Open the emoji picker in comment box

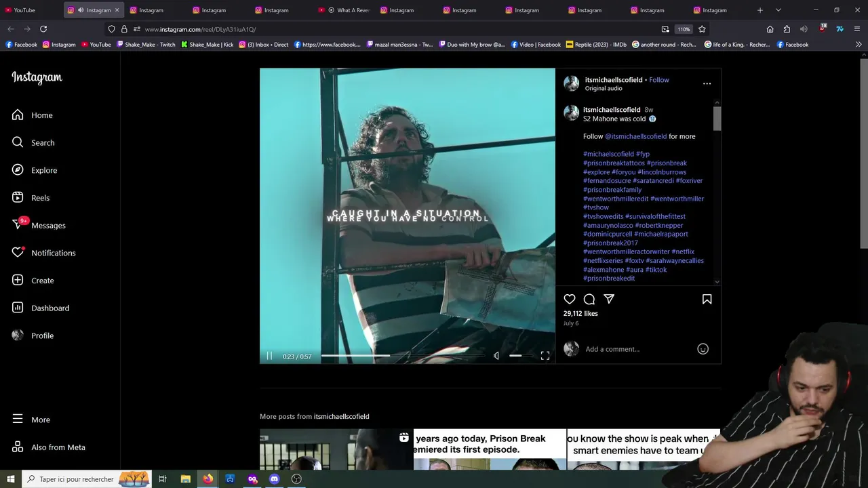(703, 349)
